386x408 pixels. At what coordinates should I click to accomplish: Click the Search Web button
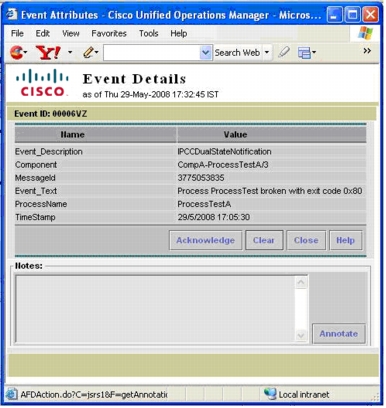pos(237,53)
